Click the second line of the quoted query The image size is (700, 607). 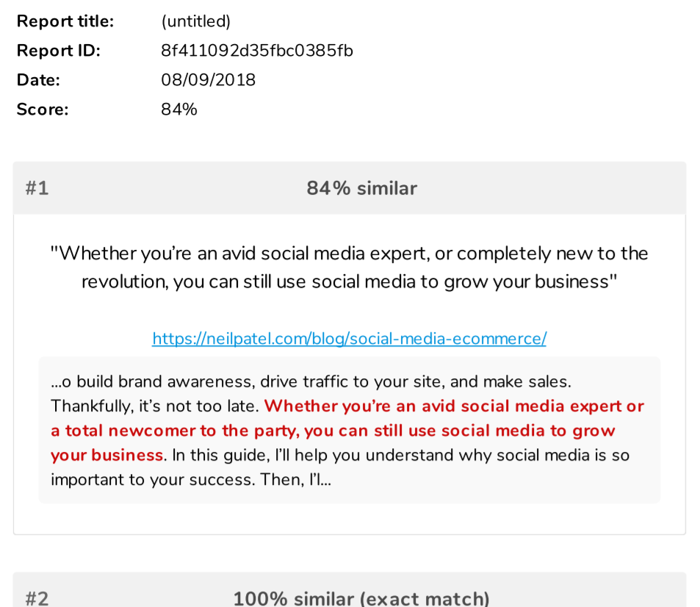[x=349, y=281]
